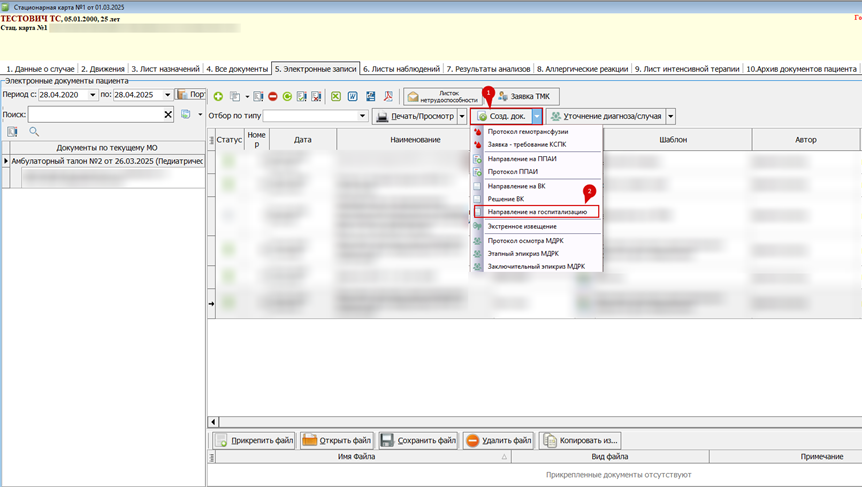Expand the Печать/Просмотр dropdown arrow
This screenshot has width=862, height=487.
[462, 116]
